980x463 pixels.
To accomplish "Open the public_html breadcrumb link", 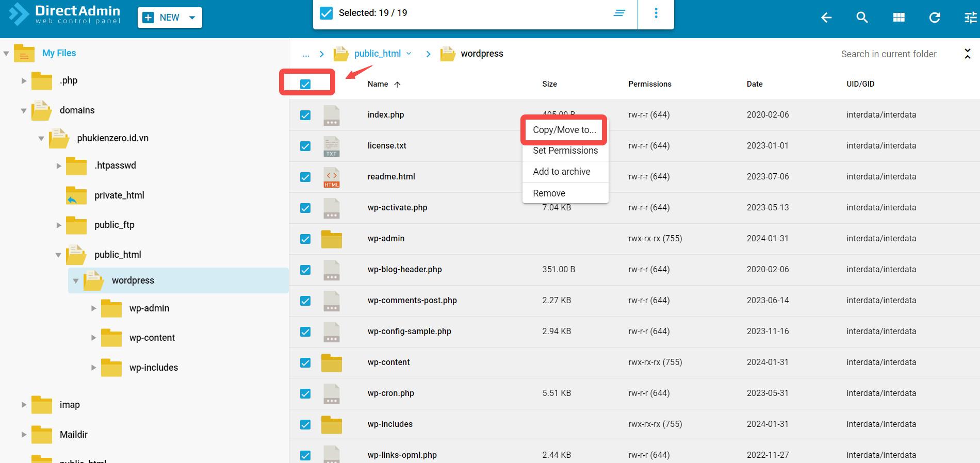I will 378,54.
